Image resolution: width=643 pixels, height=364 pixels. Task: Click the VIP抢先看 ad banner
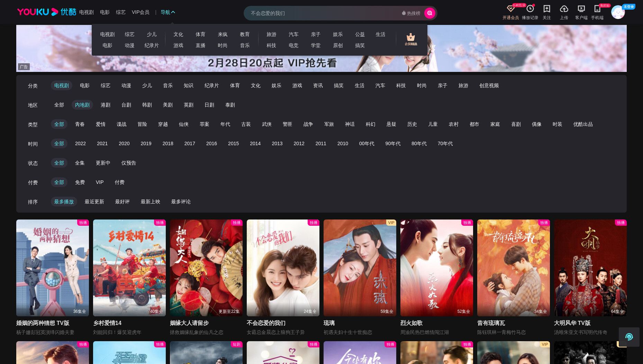click(321, 63)
